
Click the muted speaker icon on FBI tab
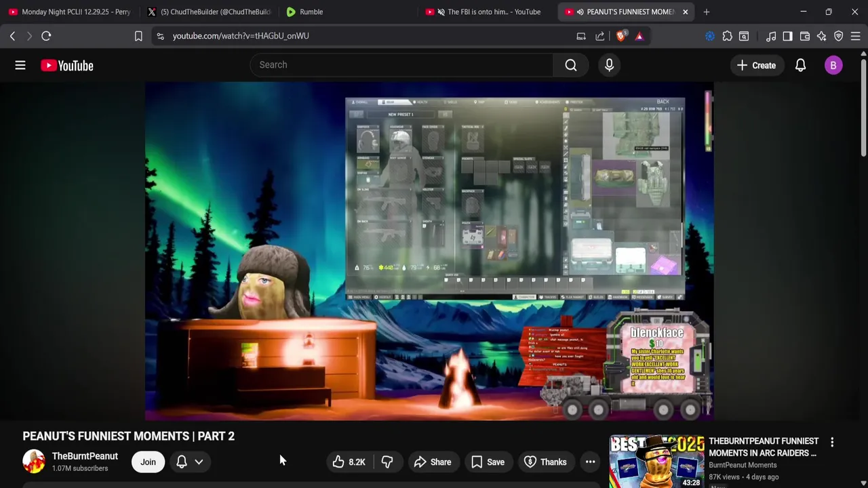441,12
